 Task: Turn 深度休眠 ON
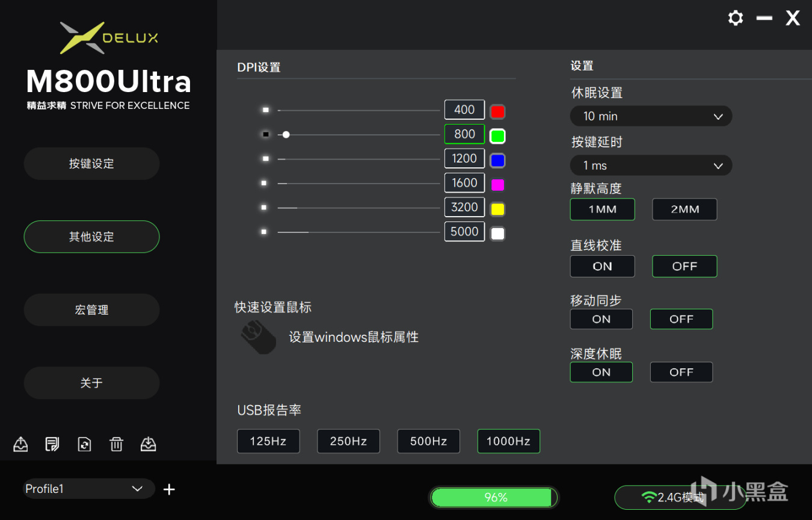click(601, 372)
